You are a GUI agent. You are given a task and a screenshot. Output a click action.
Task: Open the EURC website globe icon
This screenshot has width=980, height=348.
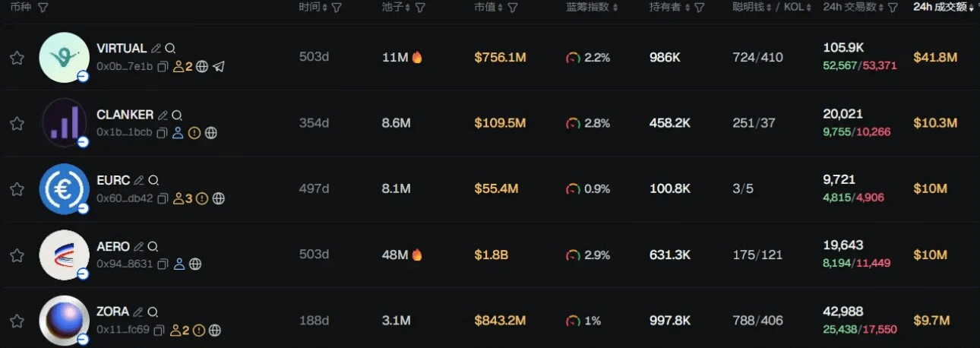coord(219,199)
